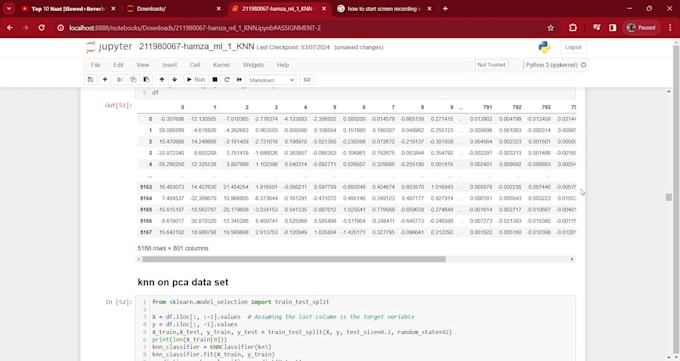
Task: Rename notebook title 211980067-hamza_ml_1_KNN
Action: click(196, 46)
